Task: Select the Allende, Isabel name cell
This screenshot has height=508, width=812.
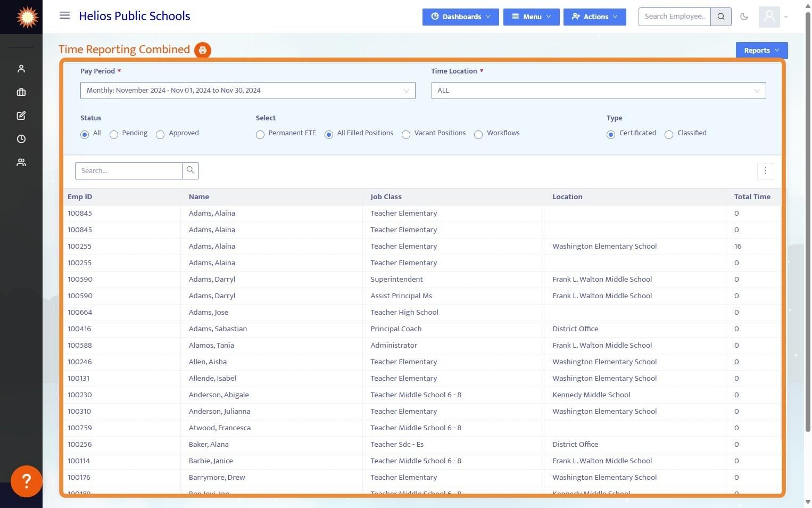Action: pyautogui.click(x=212, y=379)
